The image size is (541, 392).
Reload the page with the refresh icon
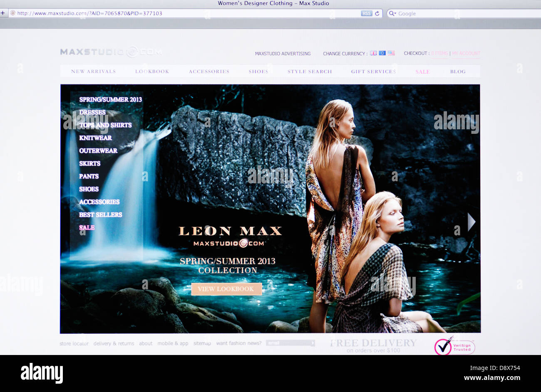tap(377, 13)
